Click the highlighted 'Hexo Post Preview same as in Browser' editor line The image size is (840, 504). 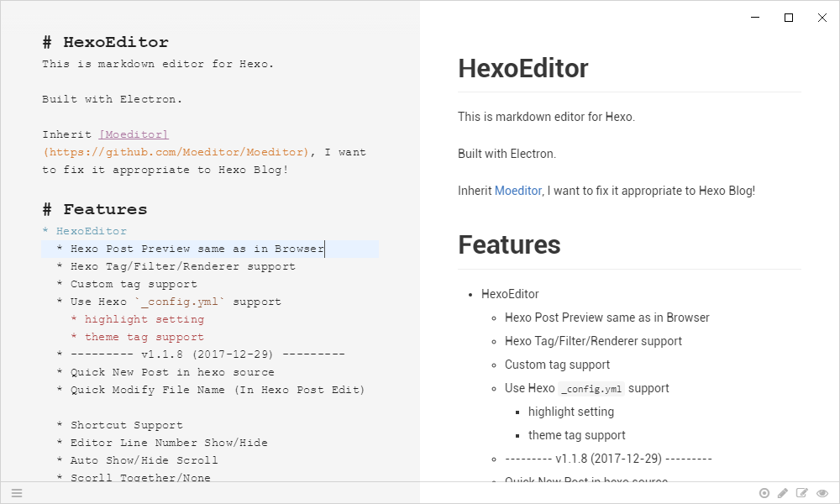click(210, 249)
